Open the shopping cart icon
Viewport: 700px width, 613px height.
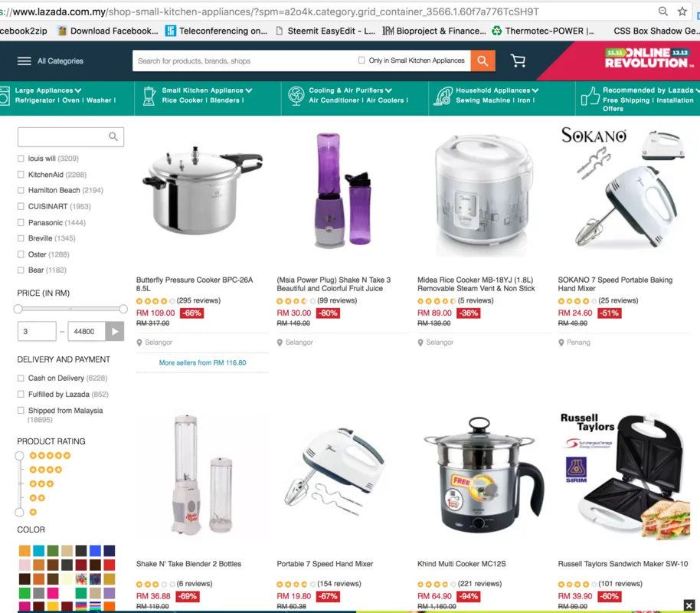518,61
